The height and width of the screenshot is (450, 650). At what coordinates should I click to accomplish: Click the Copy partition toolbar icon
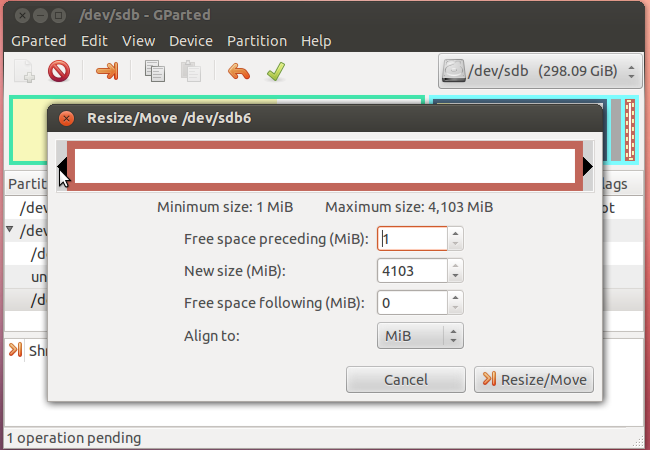[x=155, y=71]
